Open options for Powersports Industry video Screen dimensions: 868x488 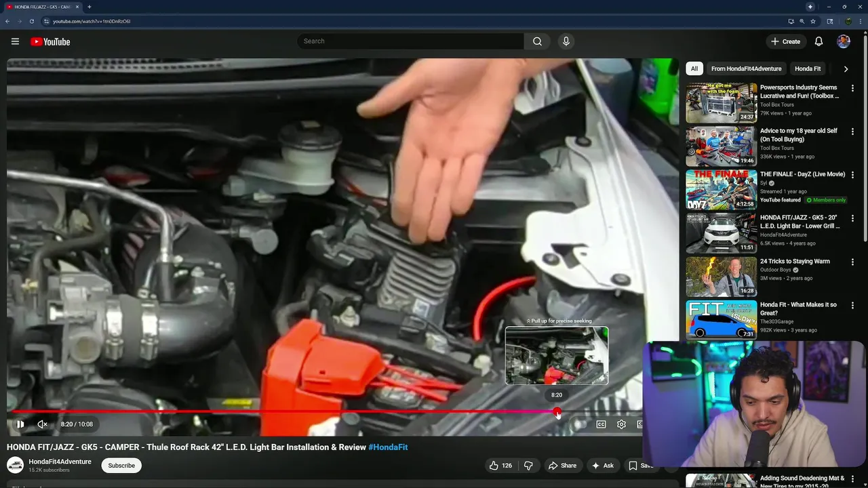click(x=853, y=88)
